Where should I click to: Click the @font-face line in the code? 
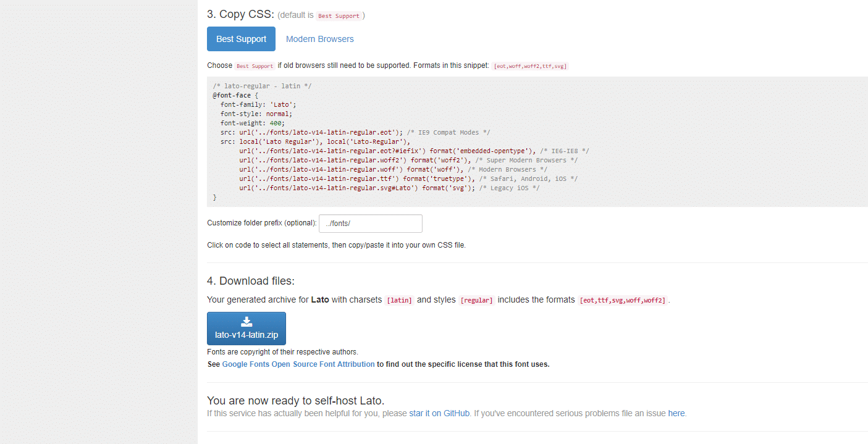[x=235, y=96]
